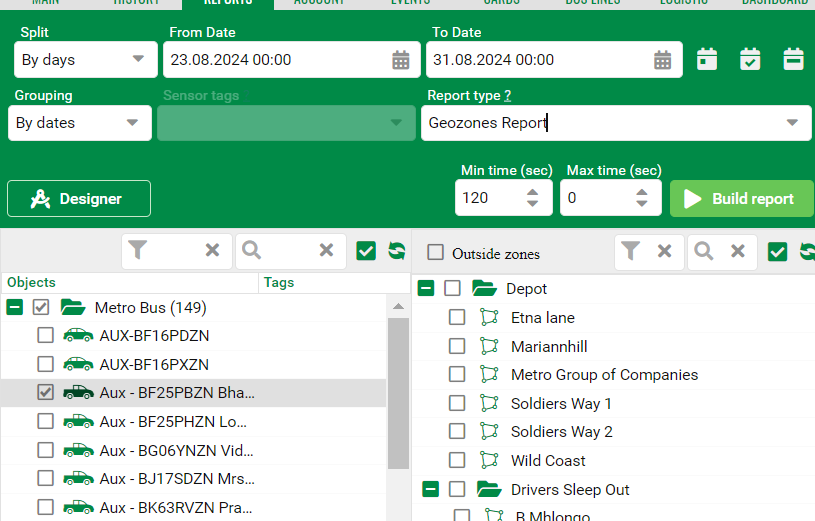The height and width of the screenshot is (521, 815).
Task: Click the Max time input field
Action: pos(595,198)
